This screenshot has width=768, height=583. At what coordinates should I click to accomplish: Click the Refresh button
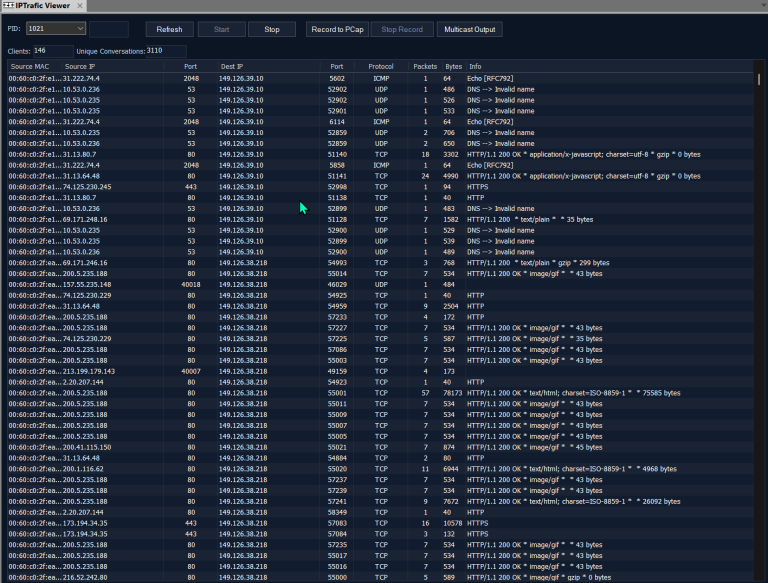169,29
